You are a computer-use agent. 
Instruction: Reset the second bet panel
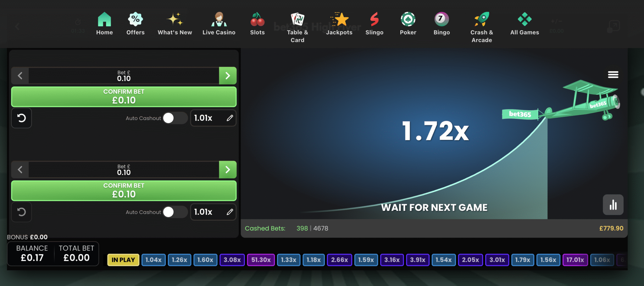[x=21, y=212]
